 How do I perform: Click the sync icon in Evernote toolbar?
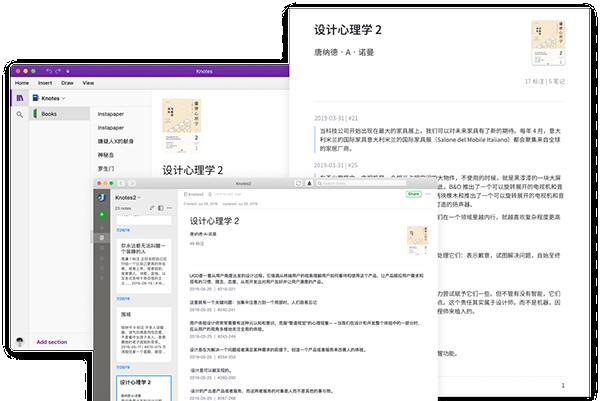(x=298, y=184)
